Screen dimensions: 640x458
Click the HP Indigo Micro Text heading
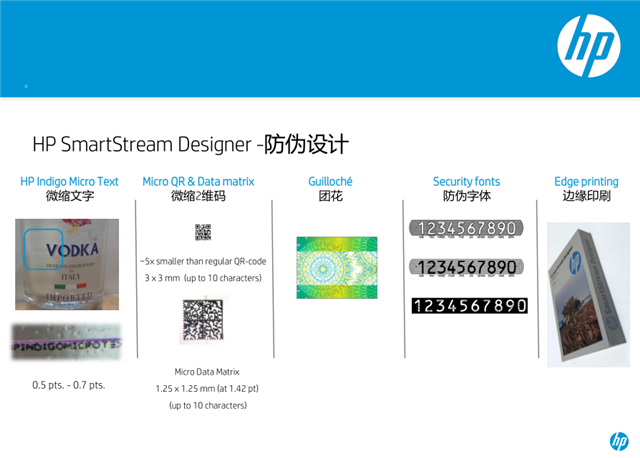click(x=69, y=182)
